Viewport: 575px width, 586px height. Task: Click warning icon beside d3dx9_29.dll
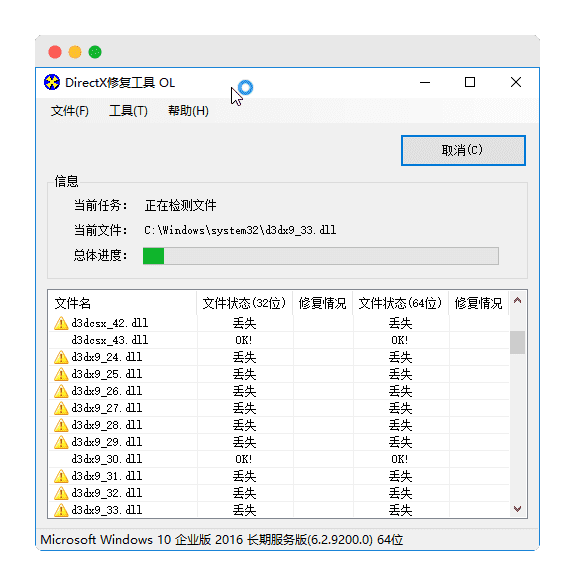click(x=61, y=442)
